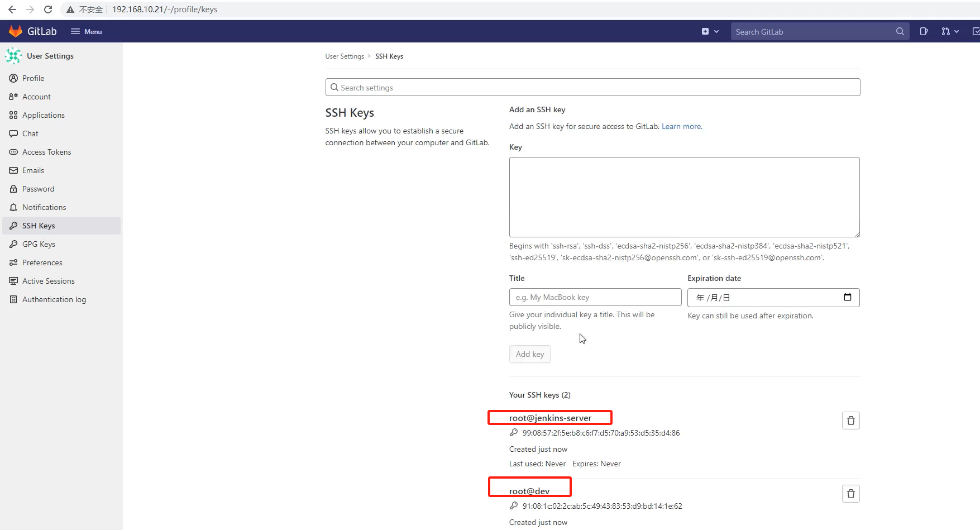Click User Settings breadcrumb link
Viewport: 980px width, 530px height.
345,56
